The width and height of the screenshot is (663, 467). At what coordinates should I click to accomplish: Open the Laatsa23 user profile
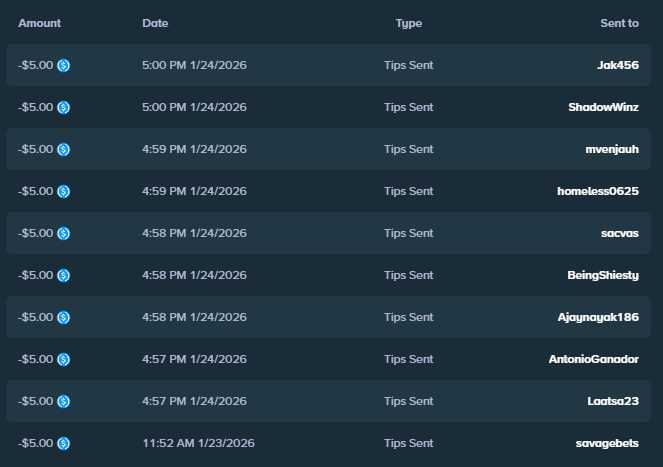tap(613, 401)
